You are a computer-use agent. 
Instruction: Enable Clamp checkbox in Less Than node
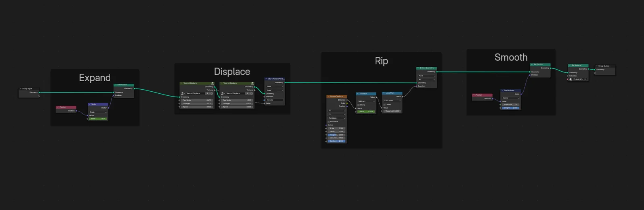pyautogui.click(x=384, y=105)
